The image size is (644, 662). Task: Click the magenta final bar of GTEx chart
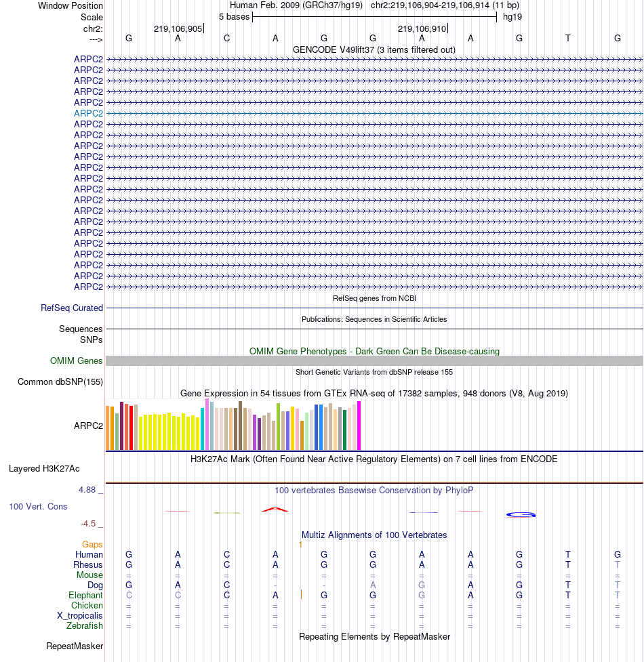[359, 426]
